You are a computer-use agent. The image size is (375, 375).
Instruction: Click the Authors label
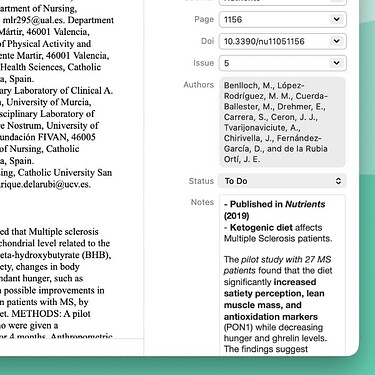pyautogui.click(x=199, y=85)
